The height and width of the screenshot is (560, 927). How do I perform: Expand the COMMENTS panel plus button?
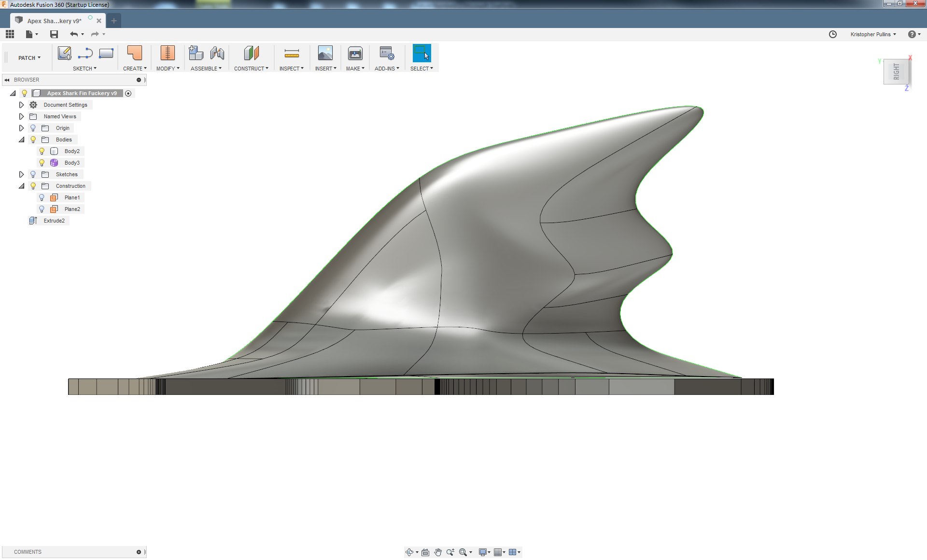click(139, 552)
